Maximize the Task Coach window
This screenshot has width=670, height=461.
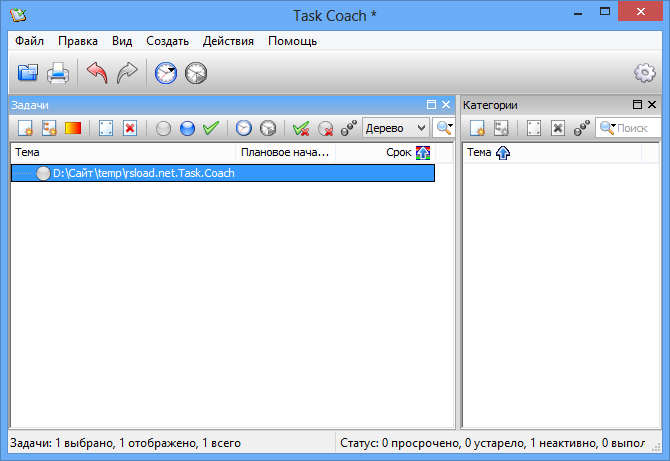[605, 12]
